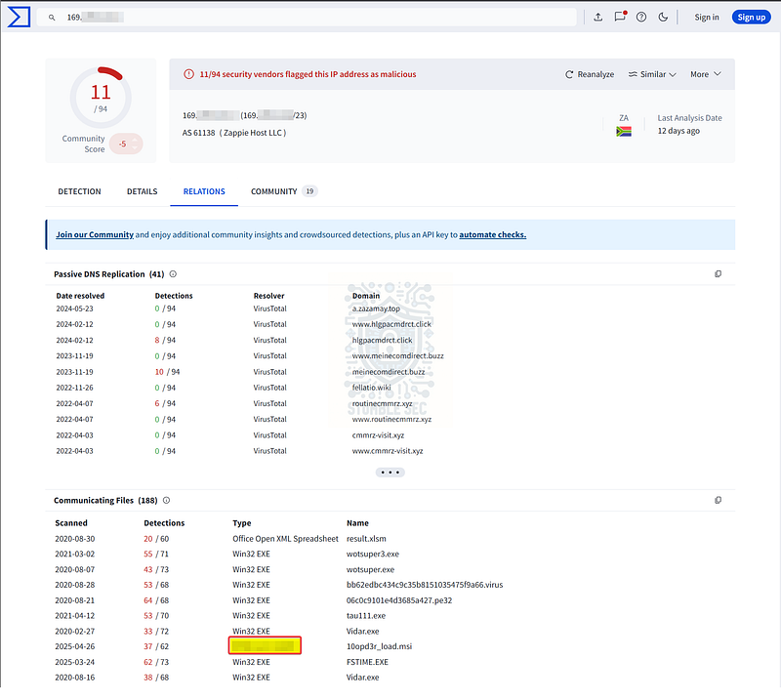Open the file tau111.exe
The height and width of the screenshot is (700, 781).
coord(365,616)
